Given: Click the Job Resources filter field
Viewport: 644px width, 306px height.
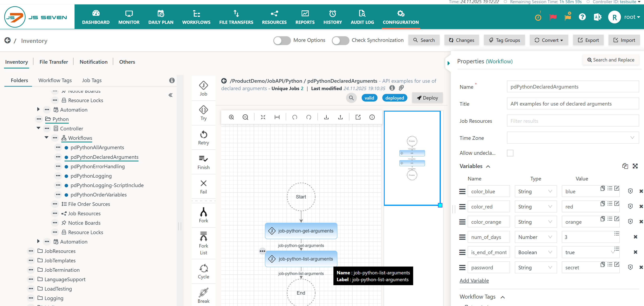Looking at the screenshot, I should point(572,121).
